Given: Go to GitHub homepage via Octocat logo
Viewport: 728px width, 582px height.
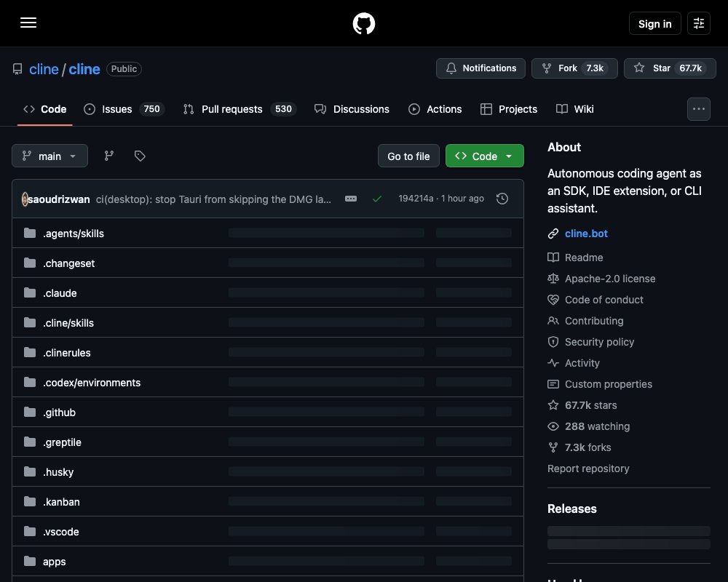Looking at the screenshot, I should [x=363, y=23].
